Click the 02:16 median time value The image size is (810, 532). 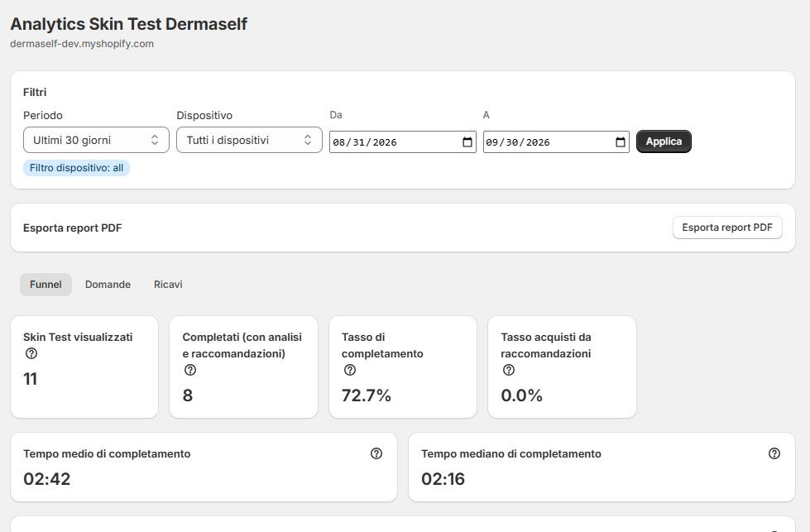click(x=443, y=479)
